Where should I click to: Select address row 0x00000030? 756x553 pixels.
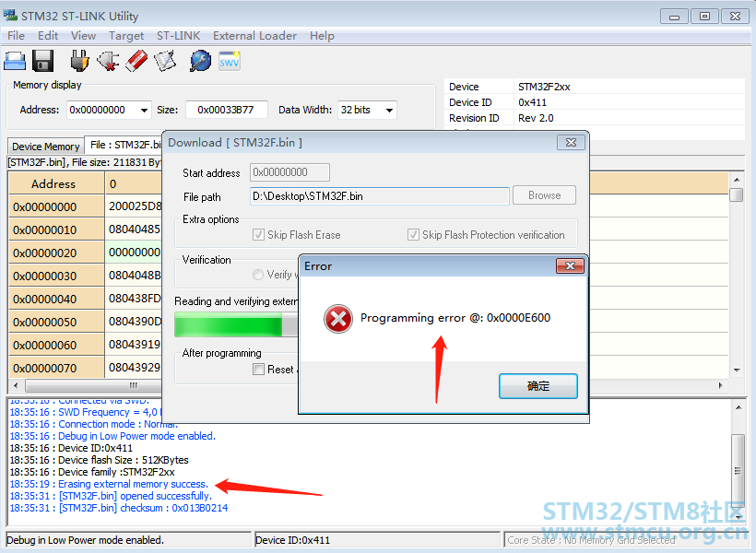pos(56,276)
